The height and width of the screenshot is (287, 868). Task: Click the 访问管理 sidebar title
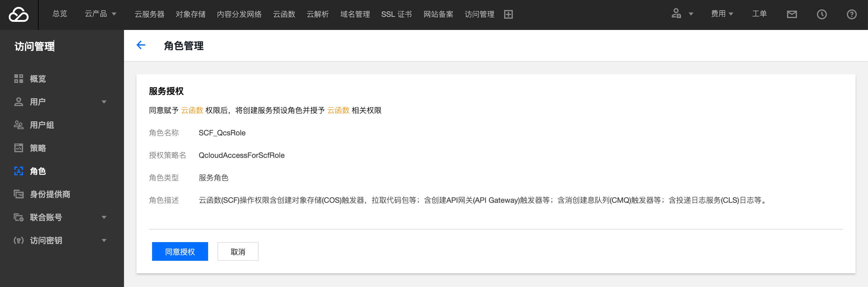[34, 46]
